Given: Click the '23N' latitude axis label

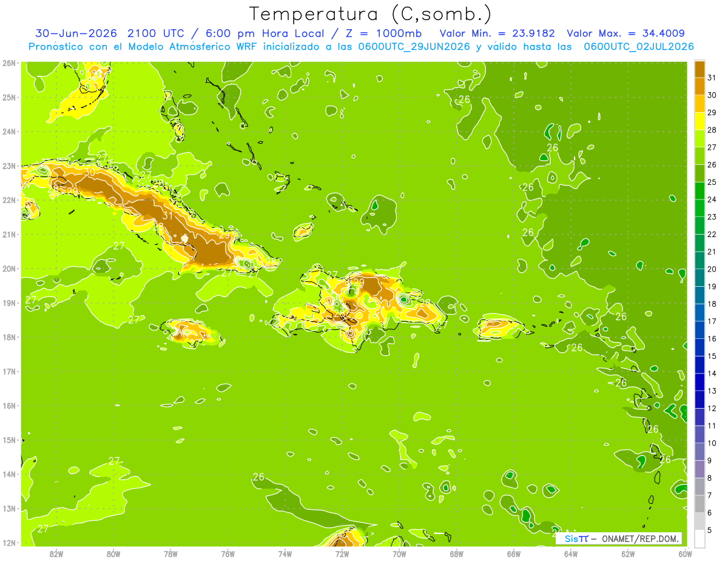Looking at the screenshot, I should [9, 166].
